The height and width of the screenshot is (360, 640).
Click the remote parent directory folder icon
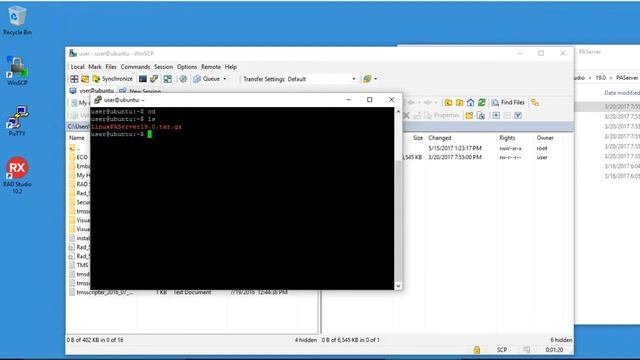point(448,102)
